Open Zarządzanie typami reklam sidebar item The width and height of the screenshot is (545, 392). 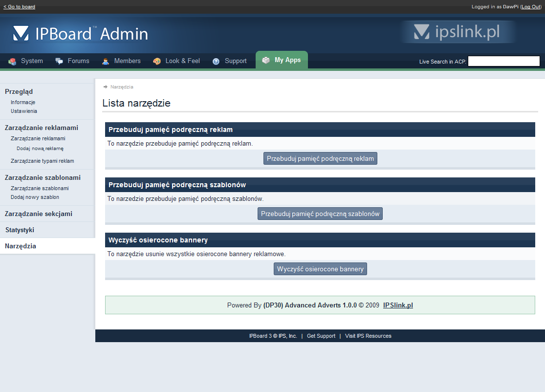43,161
